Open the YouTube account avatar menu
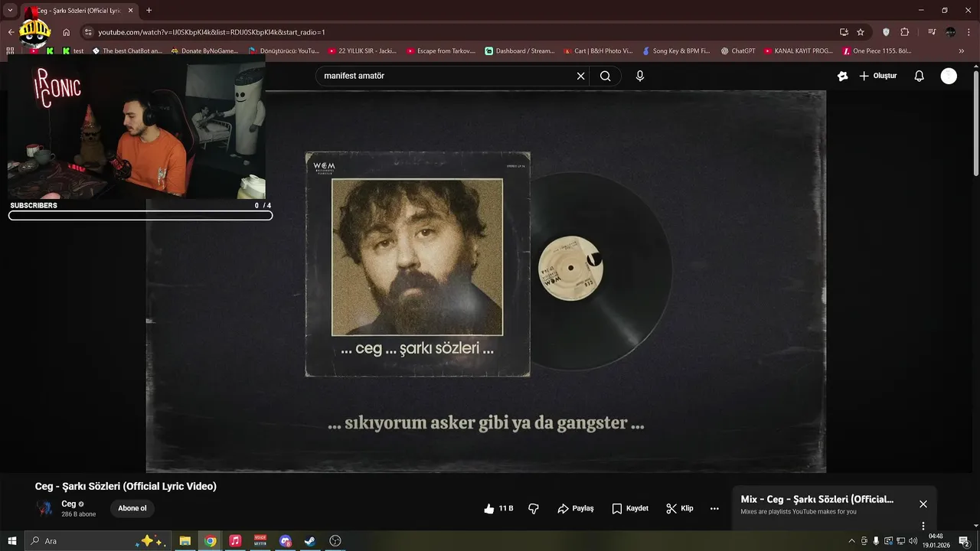 pos(949,76)
